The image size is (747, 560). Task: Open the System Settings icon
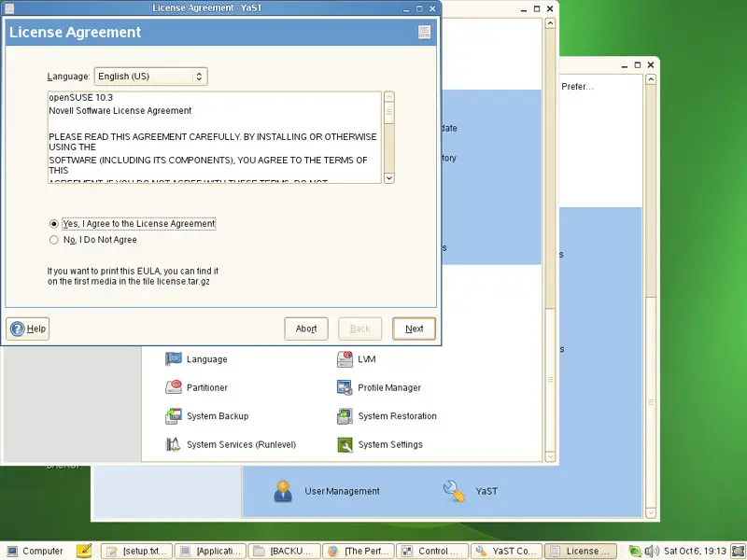click(x=345, y=444)
